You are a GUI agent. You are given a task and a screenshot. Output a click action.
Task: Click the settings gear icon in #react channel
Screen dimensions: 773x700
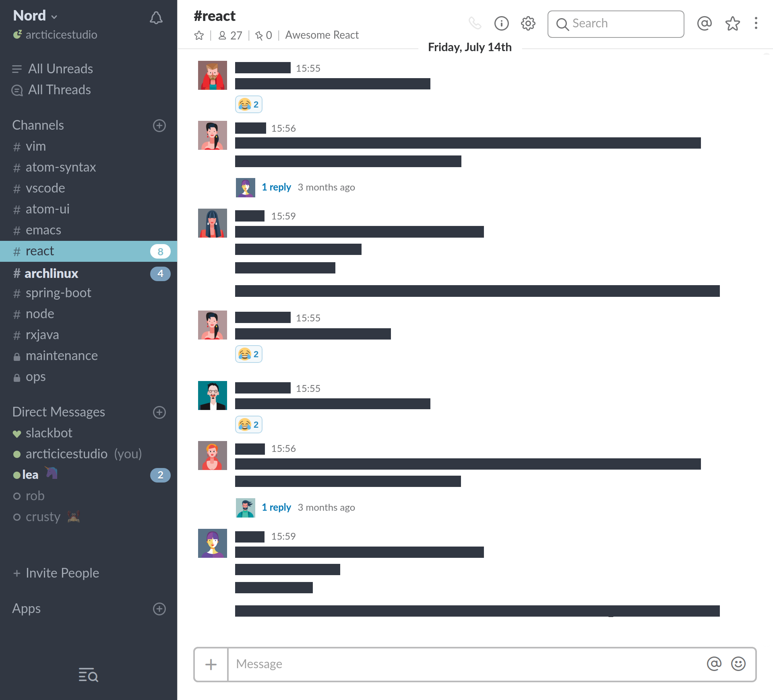click(529, 24)
